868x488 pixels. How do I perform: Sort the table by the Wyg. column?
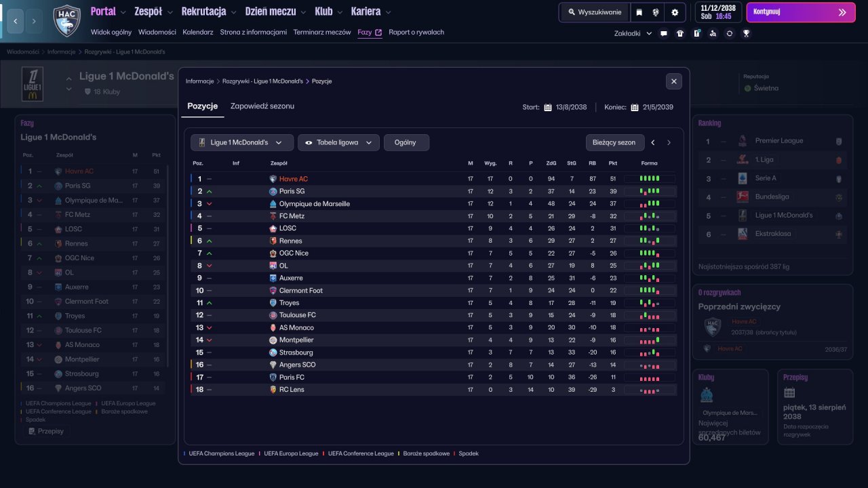click(490, 163)
